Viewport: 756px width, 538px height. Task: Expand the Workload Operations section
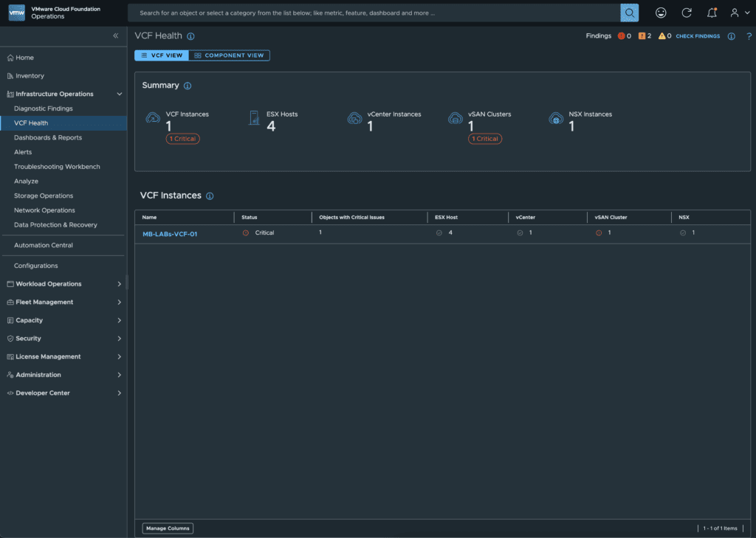pyautogui.click(x=120, y=284)
